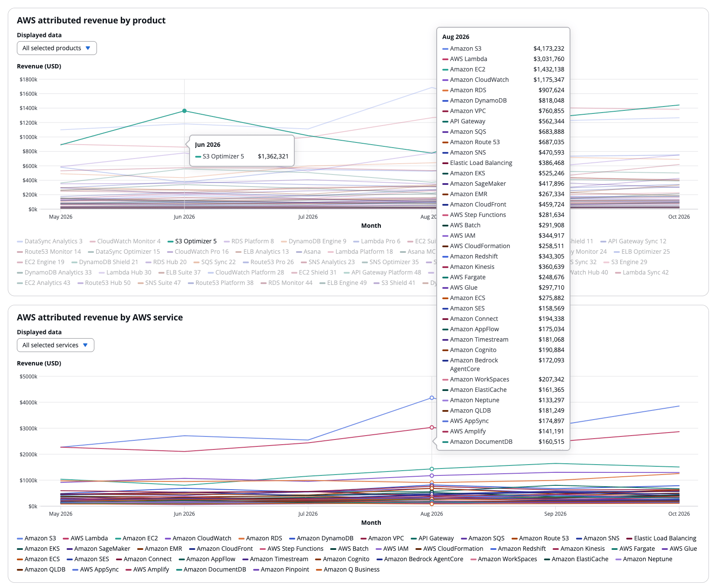This screenshot has width=715, height=588.
Task: Click the Amazon EC2 legend color marker
Action: click(x=118, y=538)
